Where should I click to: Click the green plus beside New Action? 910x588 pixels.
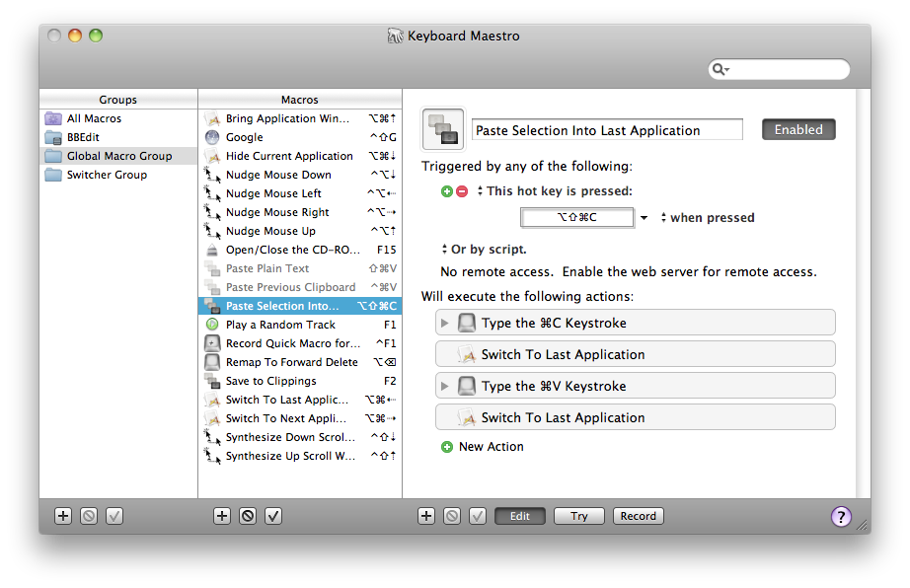(x=447, y=447)
